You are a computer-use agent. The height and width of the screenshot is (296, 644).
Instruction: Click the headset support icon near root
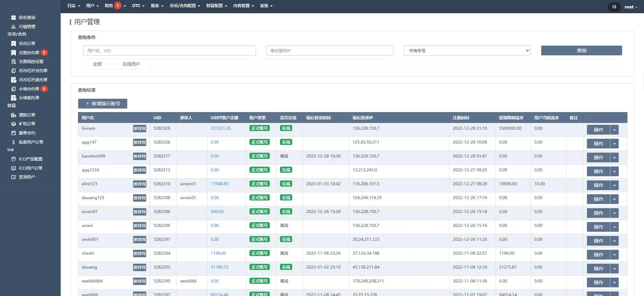pos(614,7)
